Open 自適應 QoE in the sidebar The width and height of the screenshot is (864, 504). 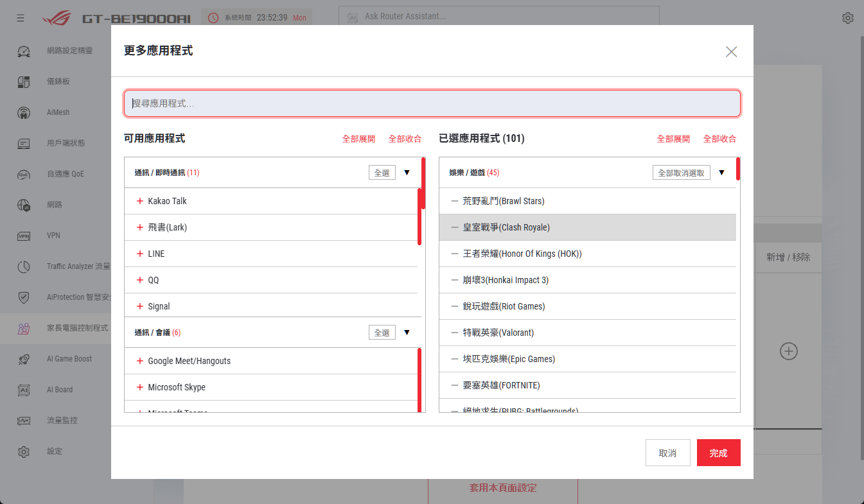tap(66, 173)
